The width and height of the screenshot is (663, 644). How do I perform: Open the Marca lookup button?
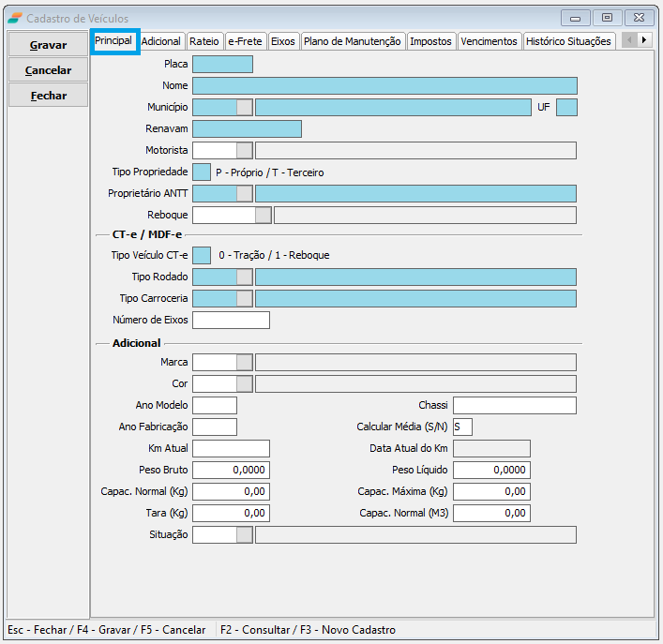245,362
